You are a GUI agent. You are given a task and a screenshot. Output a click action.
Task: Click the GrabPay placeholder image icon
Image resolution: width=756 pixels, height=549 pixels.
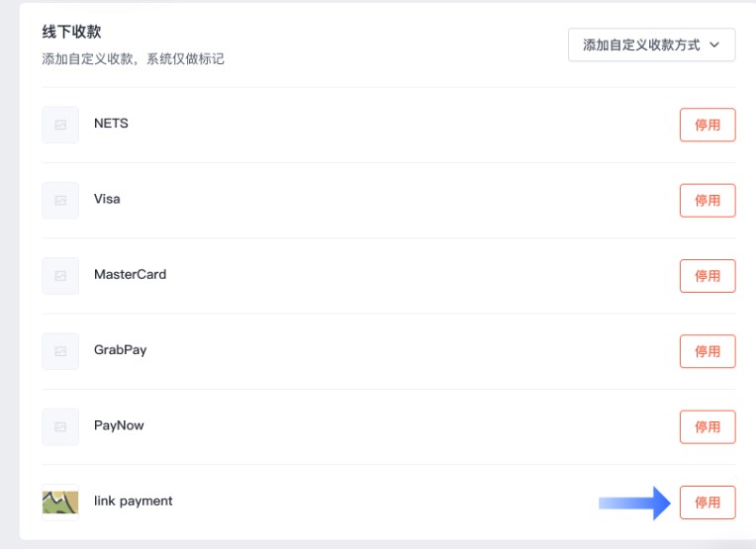coord(60,351)
